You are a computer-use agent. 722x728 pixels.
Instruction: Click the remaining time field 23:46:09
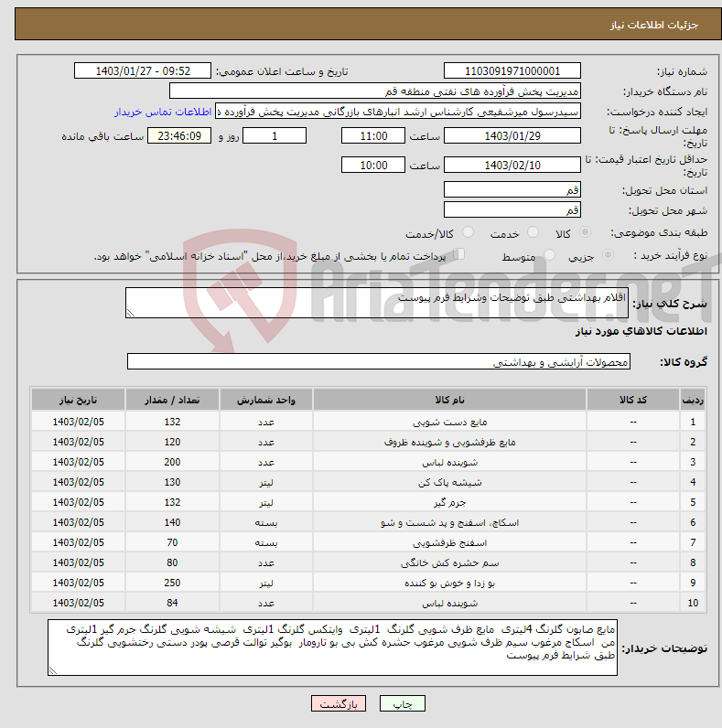179,135
